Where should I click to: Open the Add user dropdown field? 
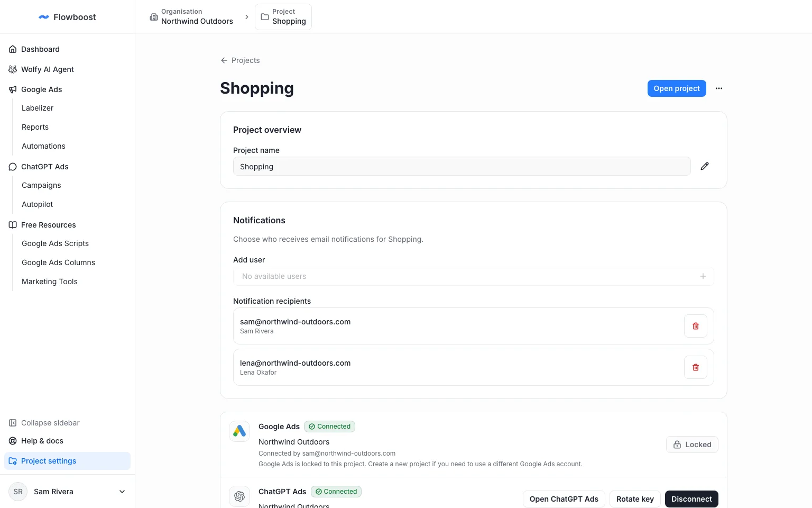[x=474, y=276]
